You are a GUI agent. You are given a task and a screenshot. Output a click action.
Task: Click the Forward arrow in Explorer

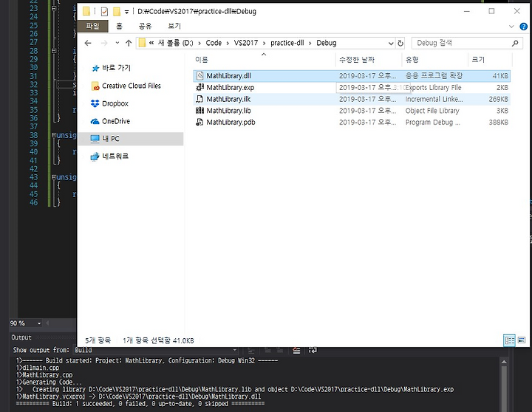tap(104, 43)
